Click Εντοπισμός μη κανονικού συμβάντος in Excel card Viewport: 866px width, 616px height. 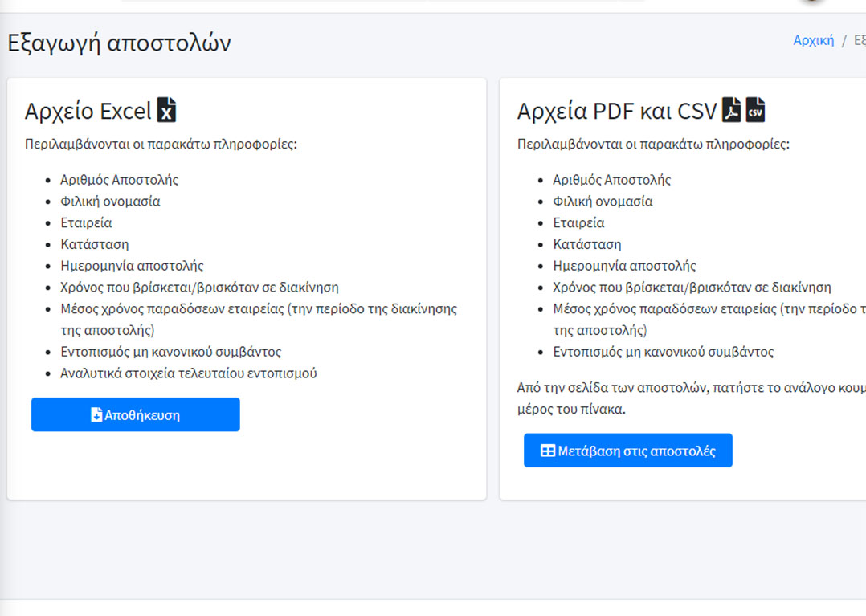(x=170, y=352)
